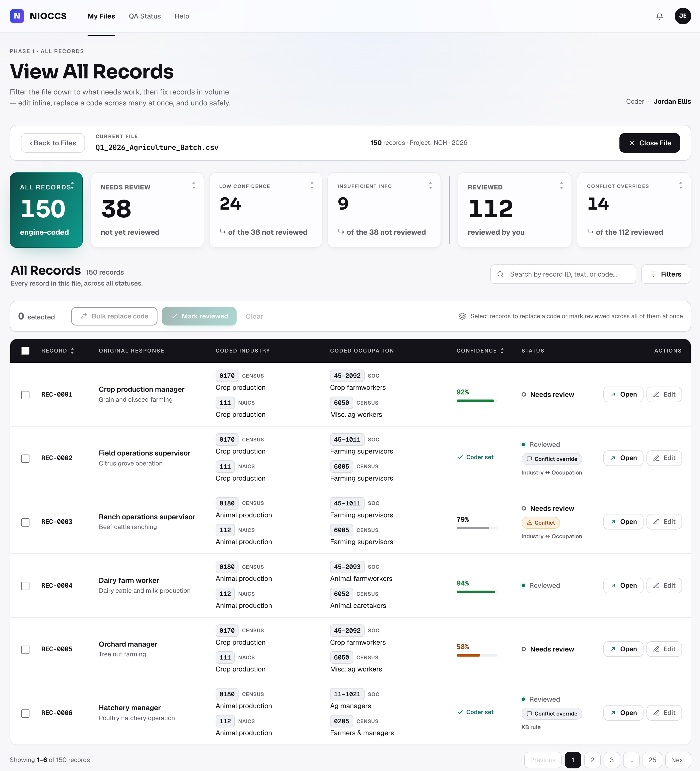Viewport: 700px width, 771px height.
Task: Select the Needs Review 38 summary card
Action: click(x=147, y=210)
